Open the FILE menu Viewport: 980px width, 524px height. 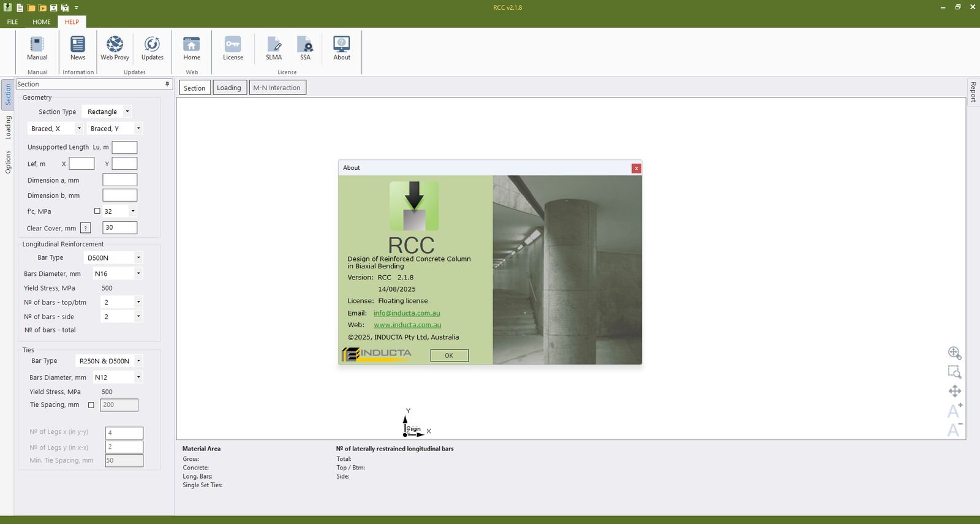click(12, 21)
